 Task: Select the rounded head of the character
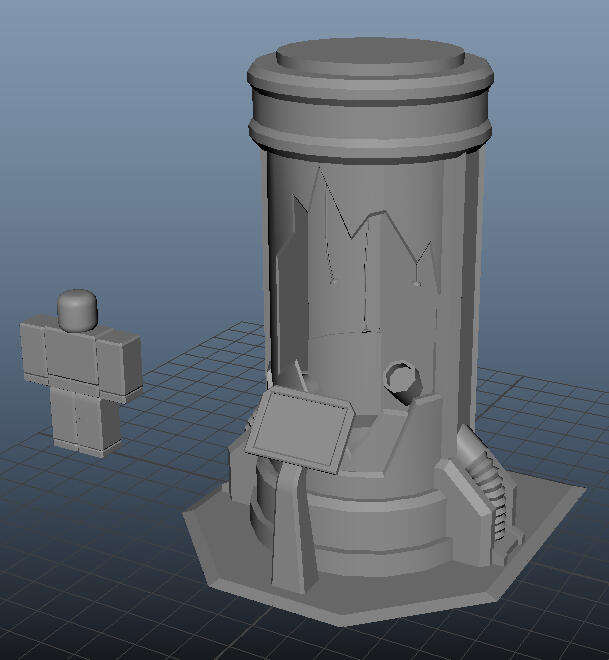(x=77, y=310)
